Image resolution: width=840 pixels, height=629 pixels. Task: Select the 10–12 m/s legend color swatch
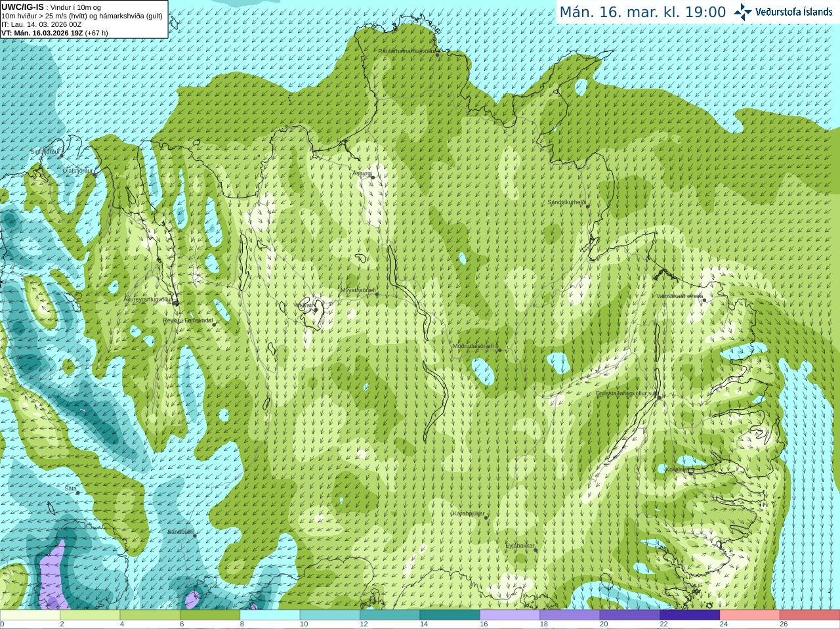pos(330,615)
